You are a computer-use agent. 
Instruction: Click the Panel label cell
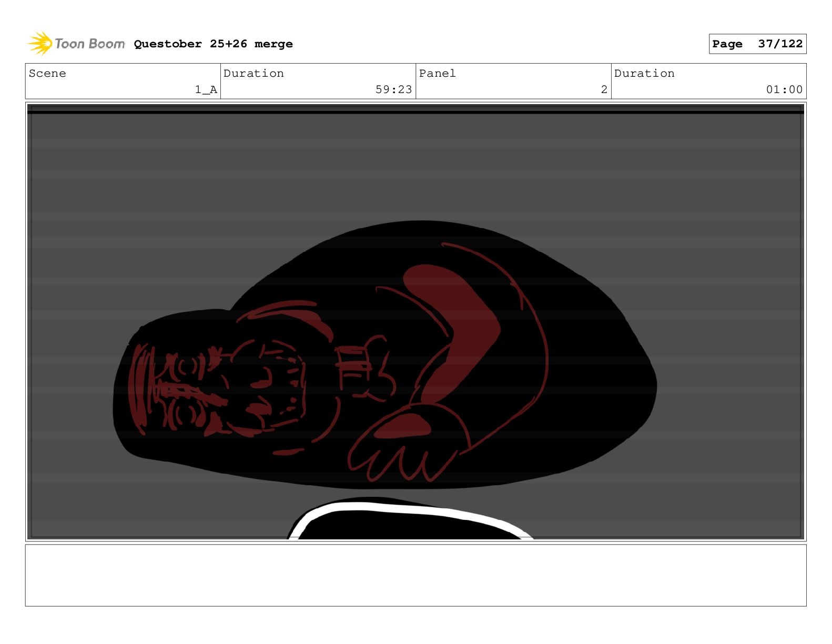coord(513,81)
